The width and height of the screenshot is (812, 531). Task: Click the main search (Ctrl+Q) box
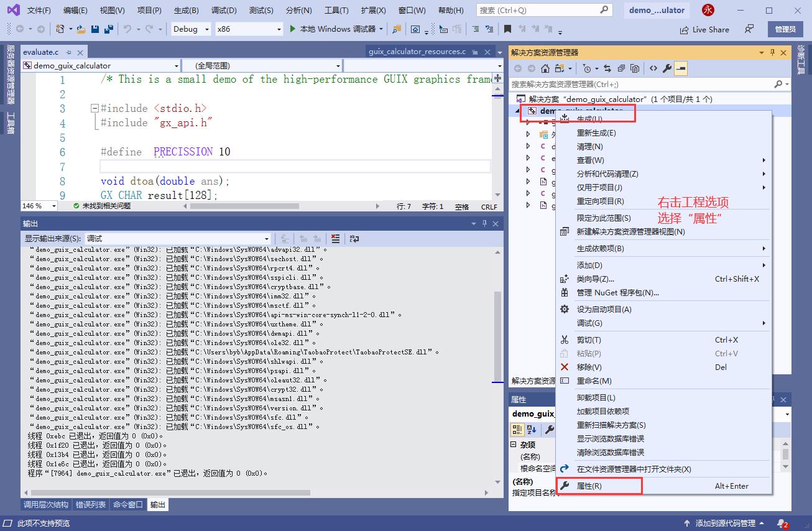click(545, 10)
